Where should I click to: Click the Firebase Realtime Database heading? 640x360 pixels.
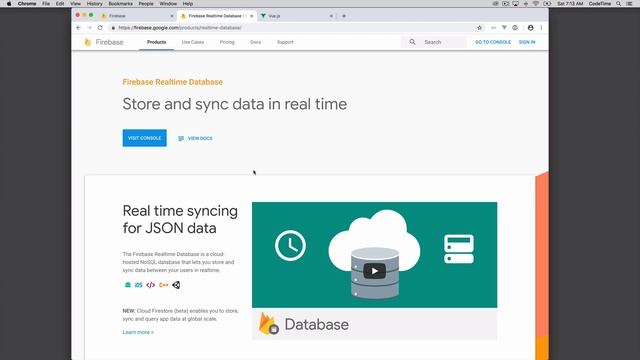(x=173, y=82)
